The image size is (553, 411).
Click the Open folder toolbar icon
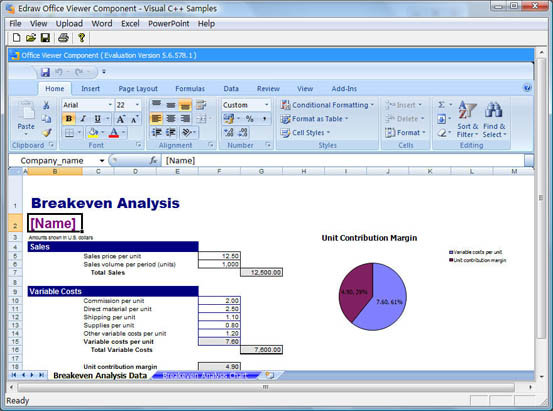[x=31, y=38]
